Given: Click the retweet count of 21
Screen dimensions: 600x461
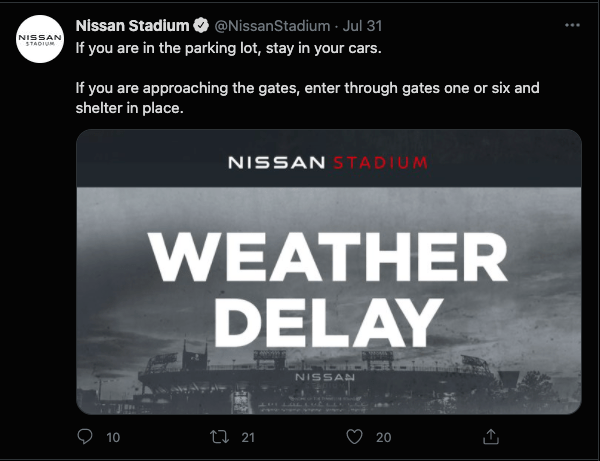Looking at the screenshot, I should (x=249, y=437).
